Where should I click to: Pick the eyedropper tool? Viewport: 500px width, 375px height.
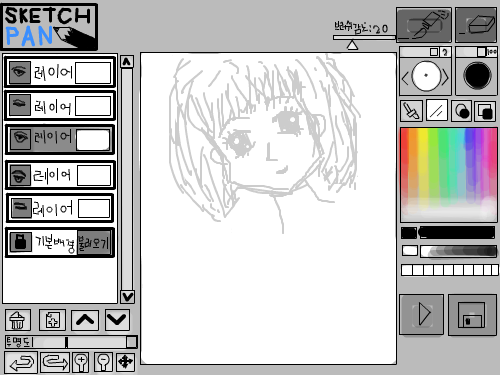411,111
